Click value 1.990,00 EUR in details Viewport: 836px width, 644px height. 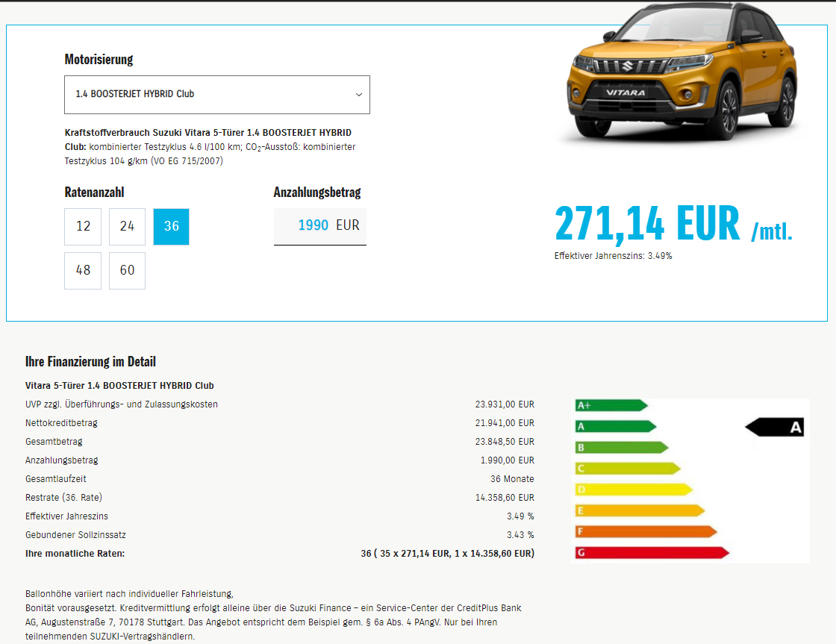pyautogui.click(x=507, y=460)
